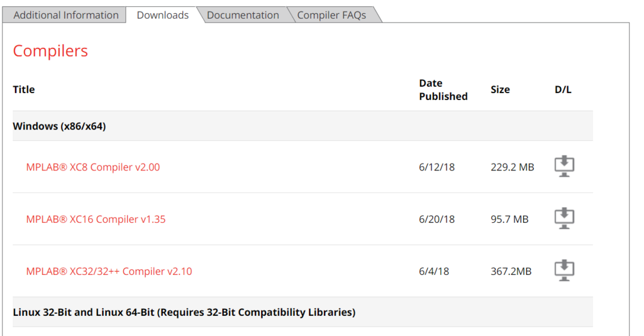Click the Date Published column header
This screenshot has width=644, height=336.
pyautogui.click(x=443, y=89)
